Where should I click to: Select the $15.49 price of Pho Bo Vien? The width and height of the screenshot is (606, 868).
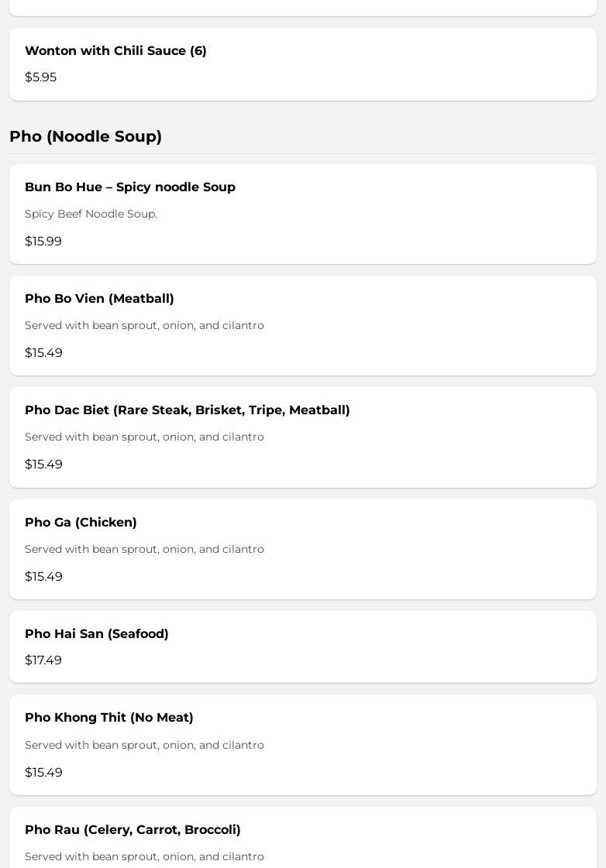pyautogui.click(x=43, y=352)
